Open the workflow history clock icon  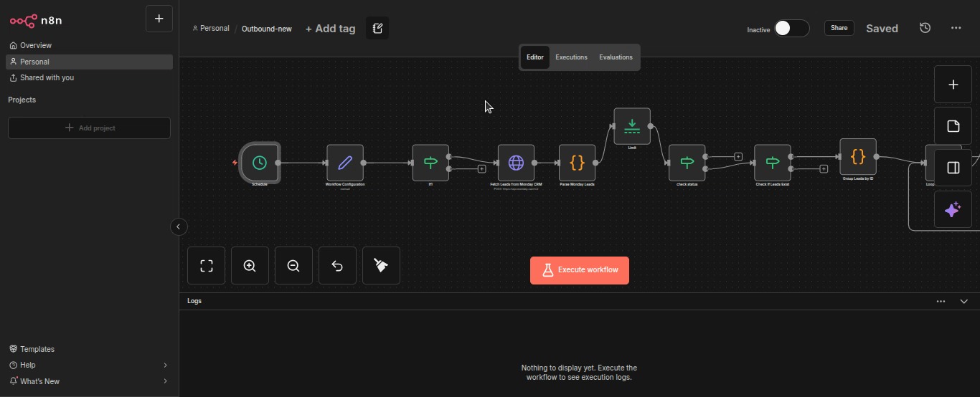click(x=925, y=28)
